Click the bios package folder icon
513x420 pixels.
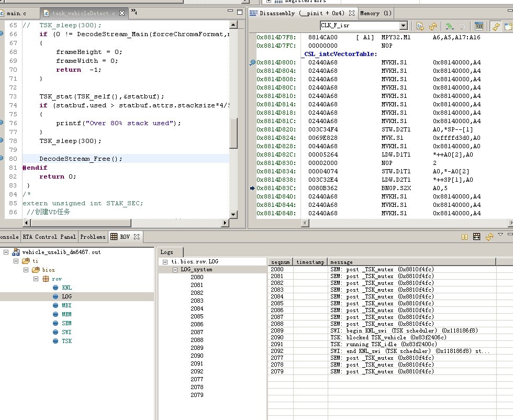click(36, 270)
